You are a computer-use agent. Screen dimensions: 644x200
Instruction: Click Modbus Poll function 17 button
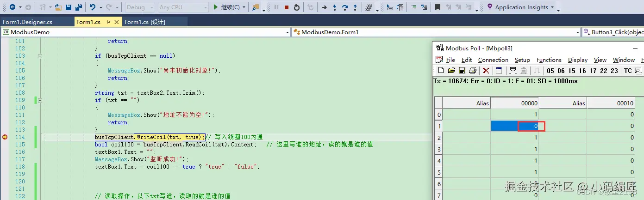593,71
